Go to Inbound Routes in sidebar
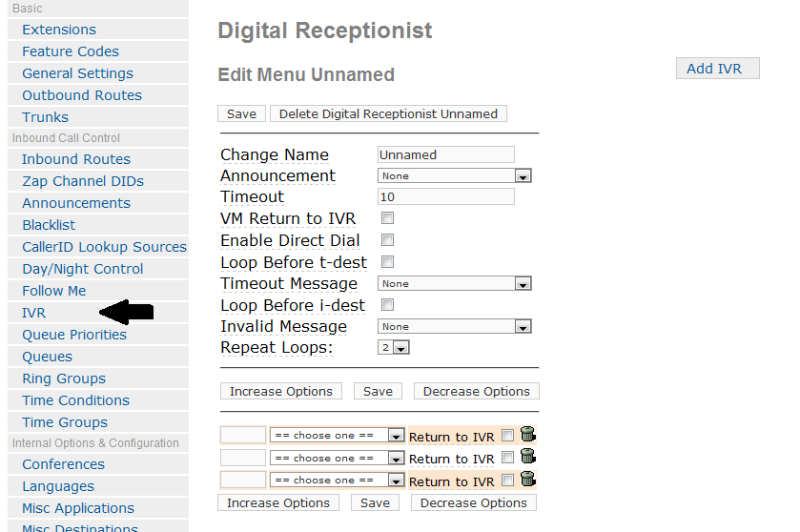Viewport: 800px width, 532px height. (76, 159)
